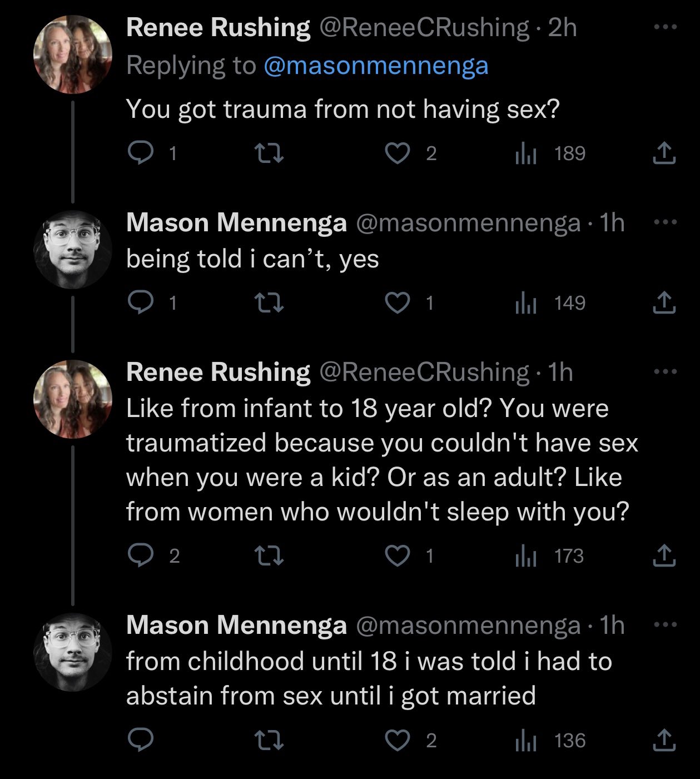The height and width of the screenshot is (779, 700).
Task: Share Renee's 'Like from infant' tweet
Action: (x=664, y=555)
